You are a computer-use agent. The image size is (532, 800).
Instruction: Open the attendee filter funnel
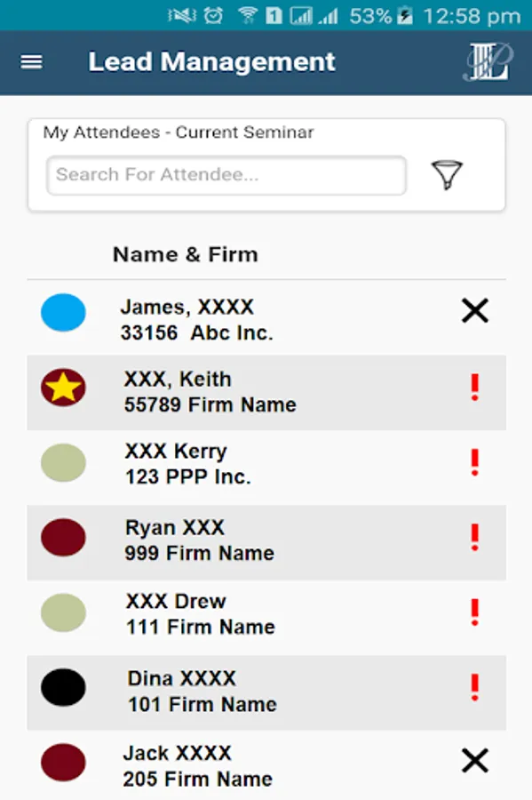(x=449, y=174)
